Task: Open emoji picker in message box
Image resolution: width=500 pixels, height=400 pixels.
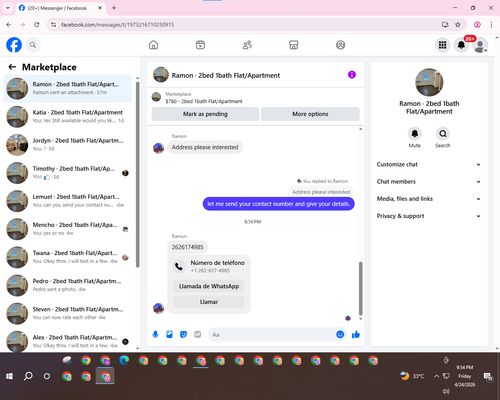Action: click(x=340, y=334)
